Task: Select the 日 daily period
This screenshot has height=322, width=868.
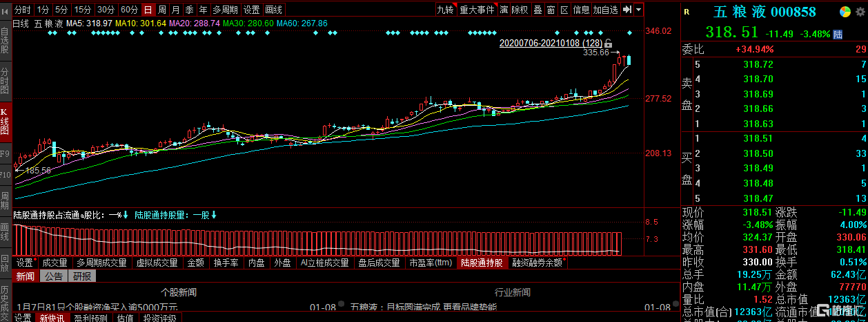Action: [148, 10]
